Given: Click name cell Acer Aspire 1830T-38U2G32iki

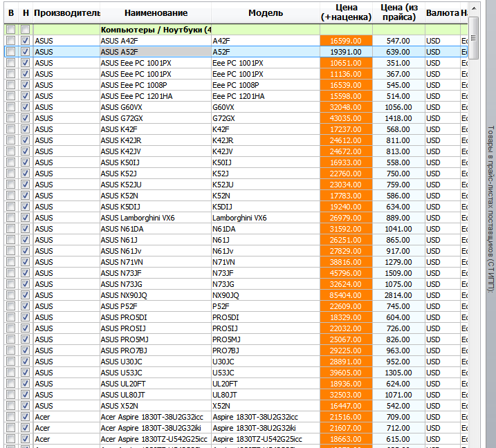Looking at the screenshot, I should pos(156,428).
